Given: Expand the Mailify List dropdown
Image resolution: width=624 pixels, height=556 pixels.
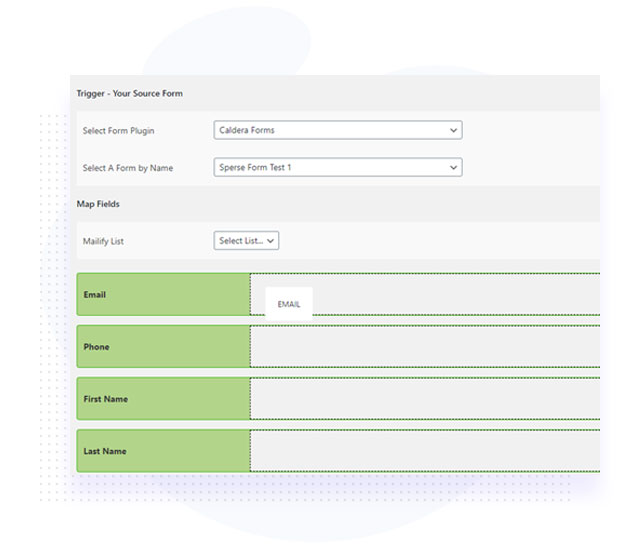Looking at the screenshot, I should pyautogui.click(x=246, y=241).
